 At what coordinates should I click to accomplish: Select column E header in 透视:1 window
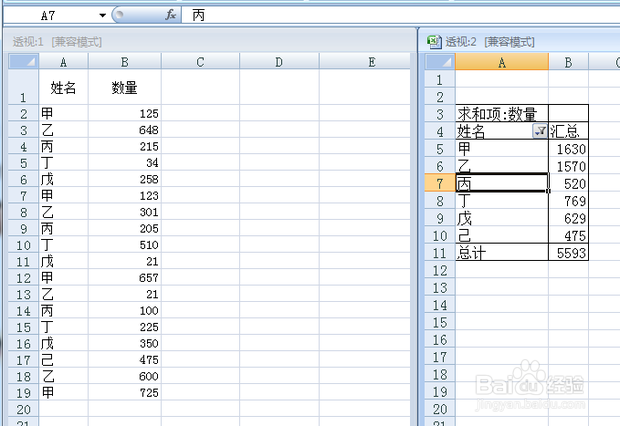[x=365, y=62]
